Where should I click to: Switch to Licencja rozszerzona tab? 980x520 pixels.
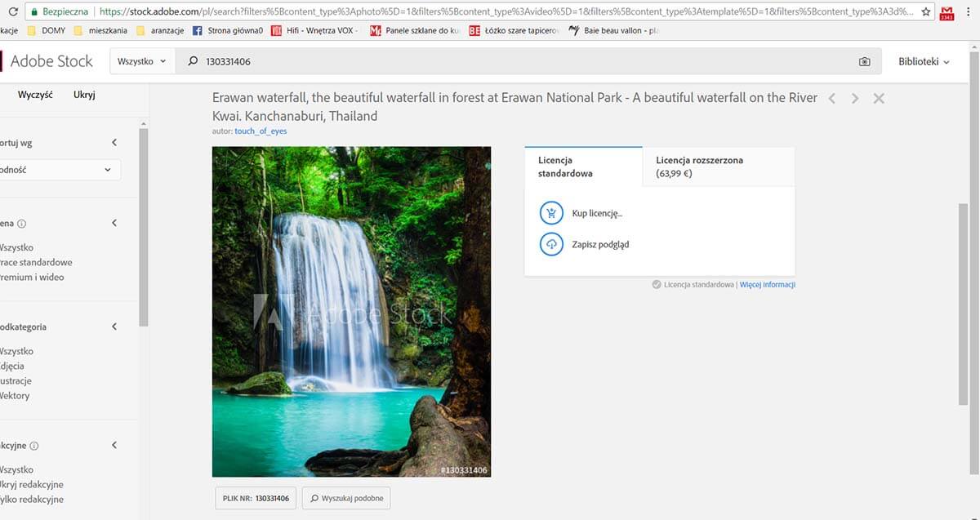718,167
